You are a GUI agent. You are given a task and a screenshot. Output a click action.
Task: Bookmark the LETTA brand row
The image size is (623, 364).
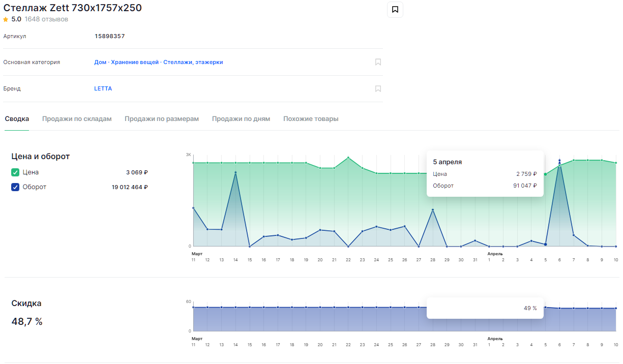tap(378, 88)
